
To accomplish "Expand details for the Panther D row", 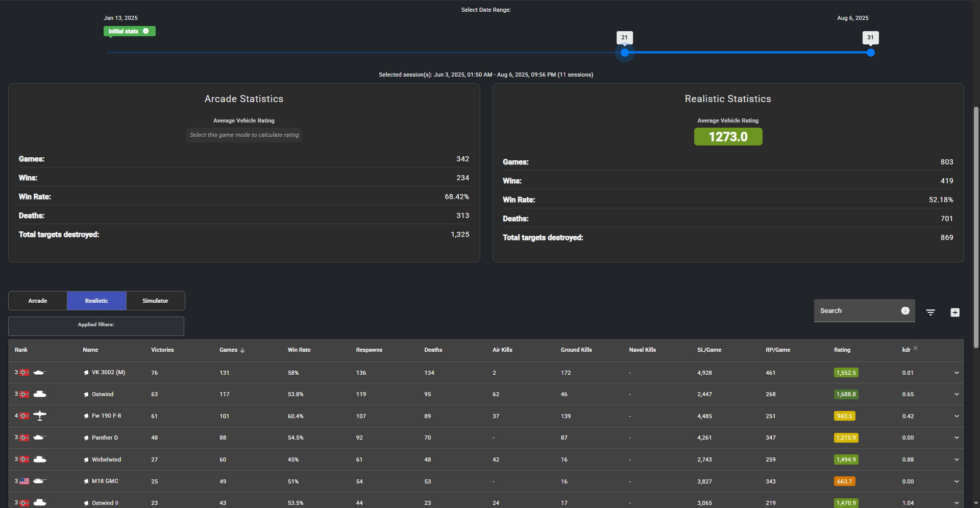I will 957,438.
